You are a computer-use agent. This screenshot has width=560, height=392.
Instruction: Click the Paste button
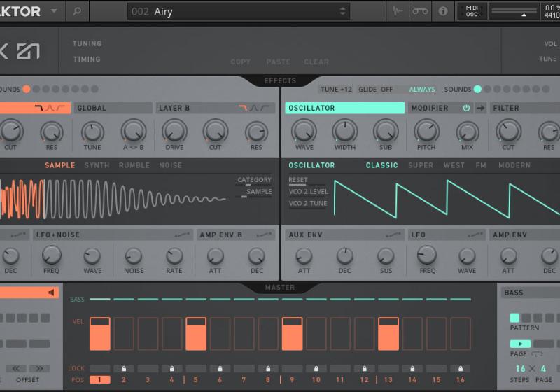[278, 62]
